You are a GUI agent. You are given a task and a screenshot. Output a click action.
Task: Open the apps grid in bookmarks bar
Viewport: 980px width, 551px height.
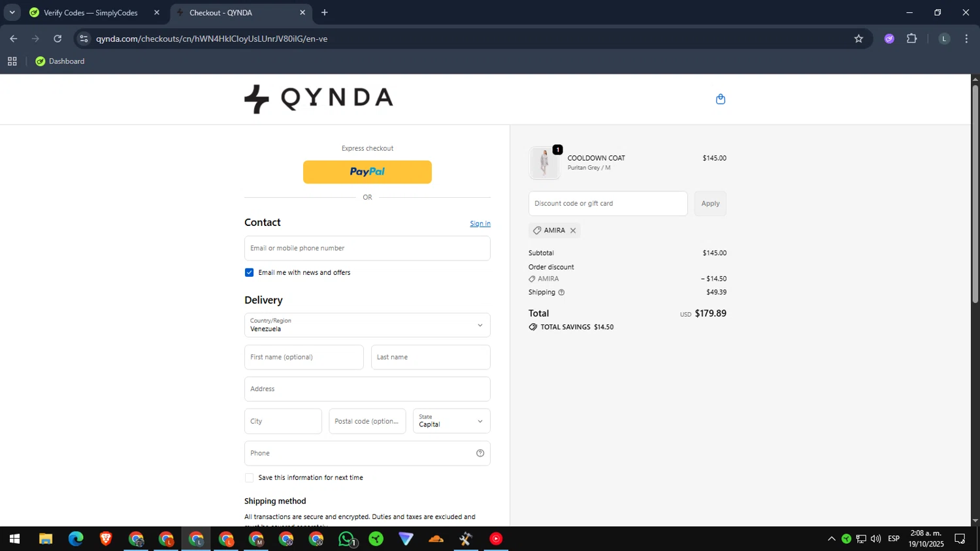pyautogui.click(x=12, y=61)
